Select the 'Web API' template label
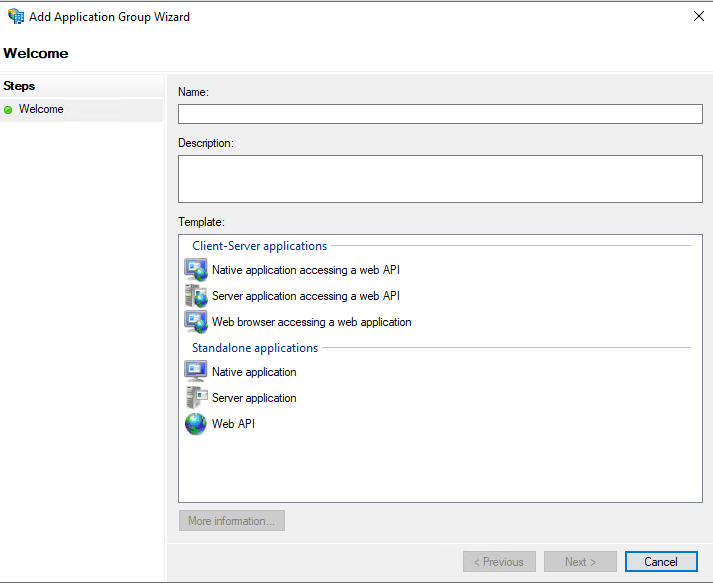The width and height of the screenshot is (713, 584). [x=233, y=423]
